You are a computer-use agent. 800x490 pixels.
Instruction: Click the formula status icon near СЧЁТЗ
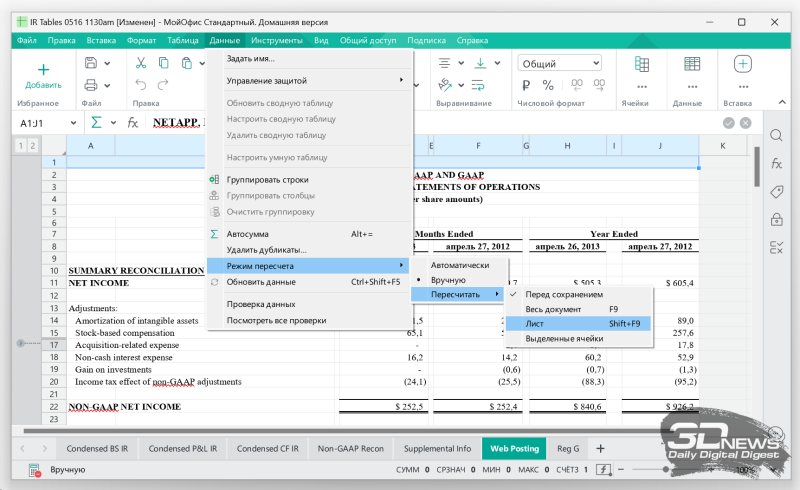[604, 470]
